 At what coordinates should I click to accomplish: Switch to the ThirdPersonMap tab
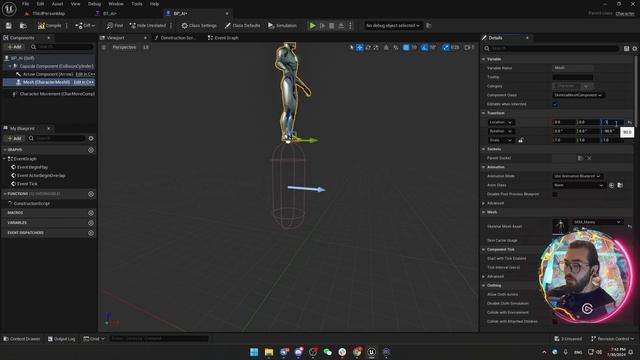tap(48, 13)
